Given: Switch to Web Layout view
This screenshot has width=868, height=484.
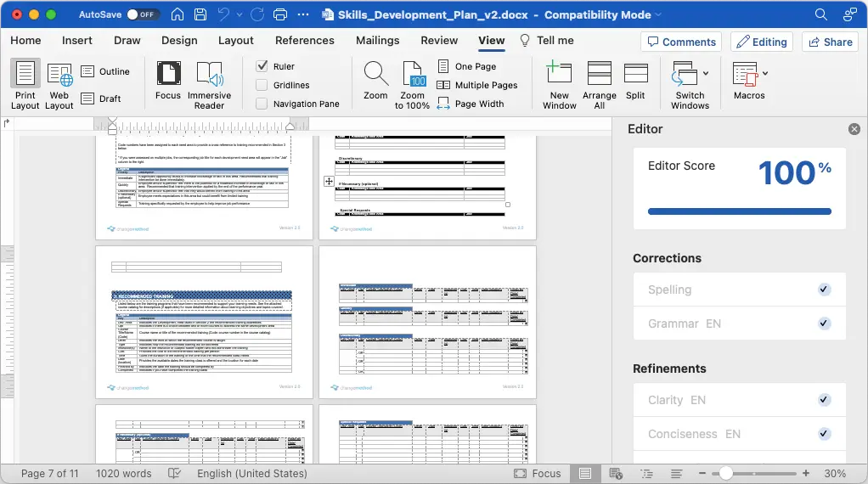Looking at the screenshot, I should (x=59, y=85).
